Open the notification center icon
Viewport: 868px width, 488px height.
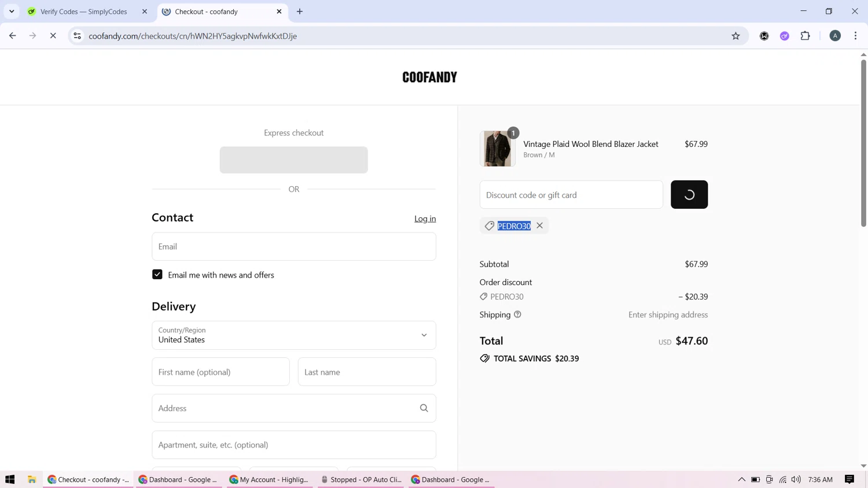pos(849,479)
